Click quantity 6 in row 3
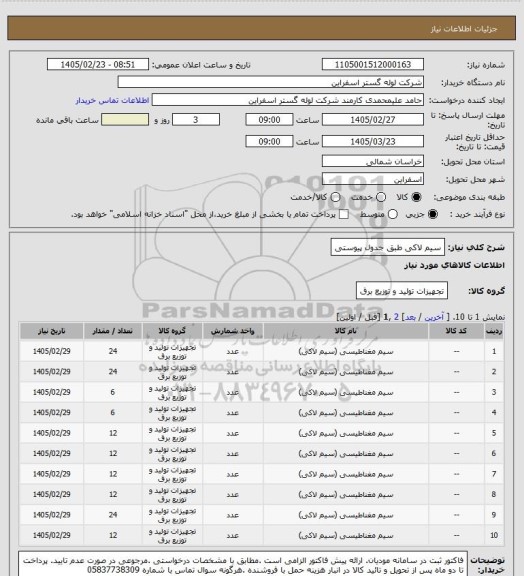 (x=113, y=392)
